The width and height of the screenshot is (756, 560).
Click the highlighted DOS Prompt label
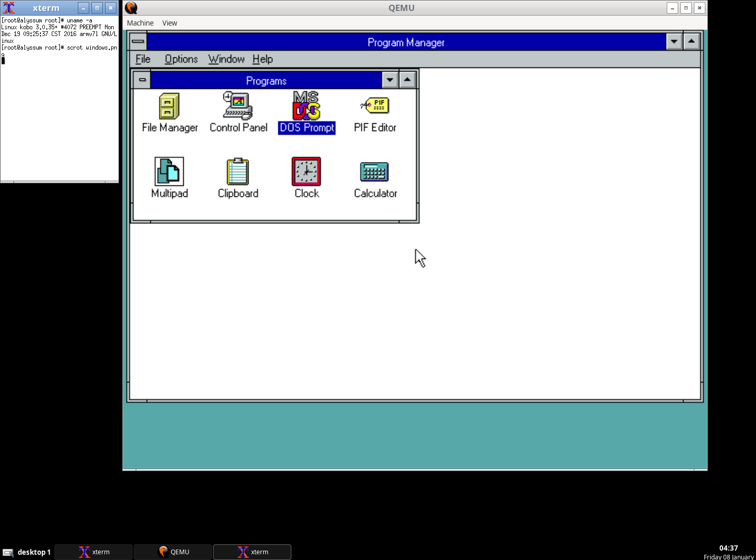[x=306, y=127]
